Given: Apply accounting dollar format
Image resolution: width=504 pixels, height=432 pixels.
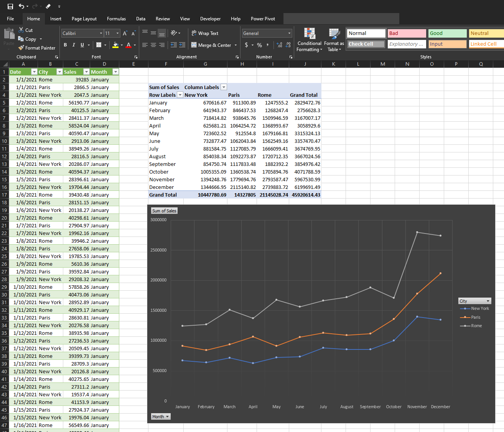Looking at the screenshot, I should coord(246,45).
